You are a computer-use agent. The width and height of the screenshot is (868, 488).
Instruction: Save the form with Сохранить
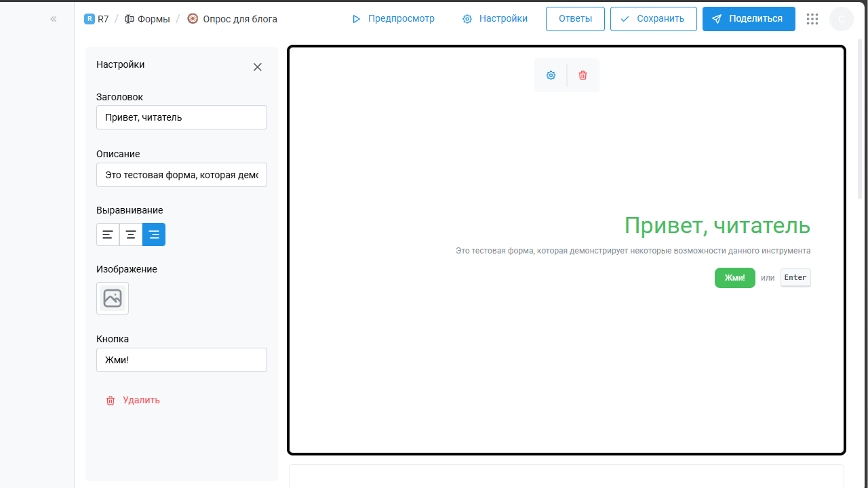pyautogui.click(x=654, y=19)
